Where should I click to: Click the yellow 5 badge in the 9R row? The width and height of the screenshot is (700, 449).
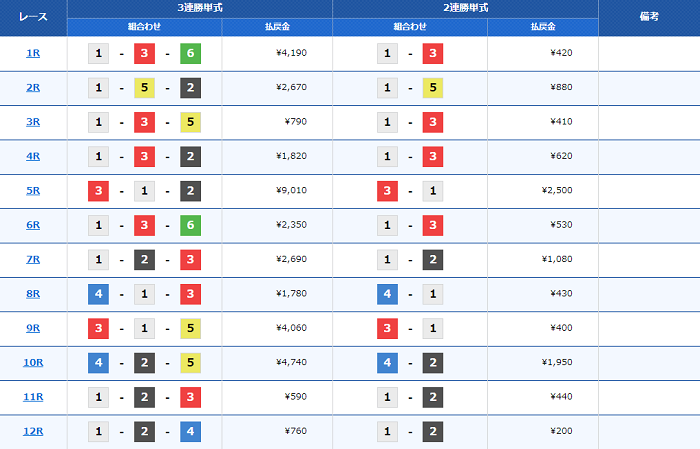[x=190, y=329]
